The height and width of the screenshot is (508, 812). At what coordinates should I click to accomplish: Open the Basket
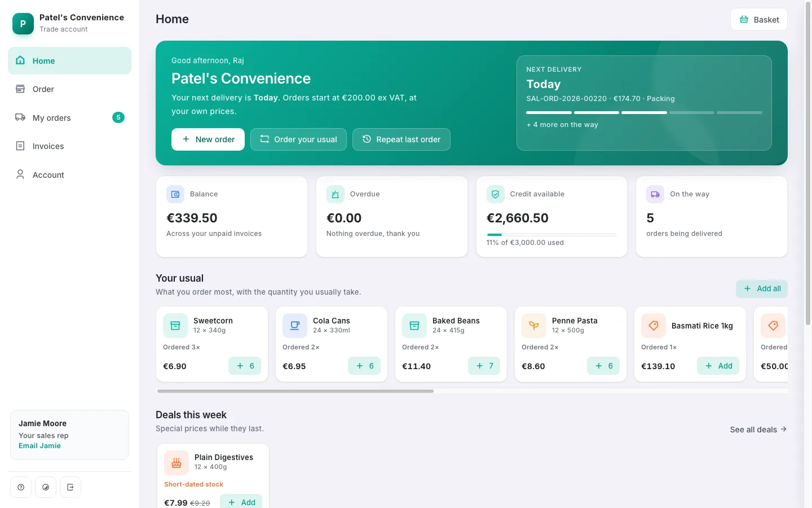coord(759,20)
